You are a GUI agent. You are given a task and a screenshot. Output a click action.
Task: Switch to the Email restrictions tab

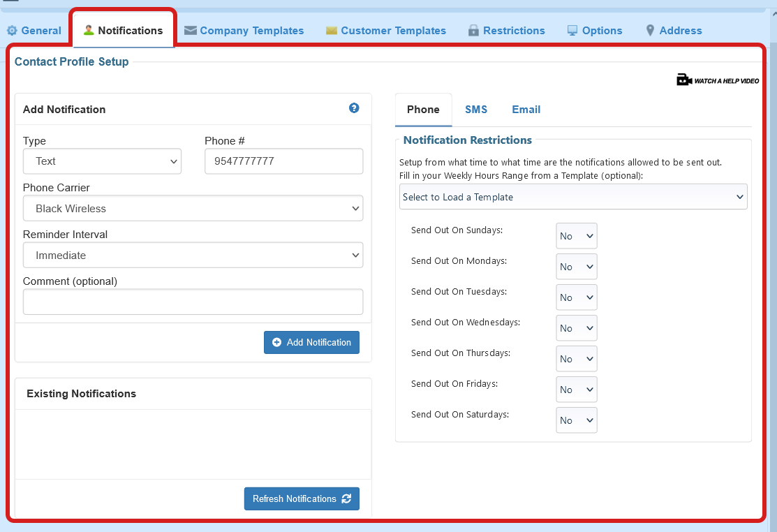(526, 110)
